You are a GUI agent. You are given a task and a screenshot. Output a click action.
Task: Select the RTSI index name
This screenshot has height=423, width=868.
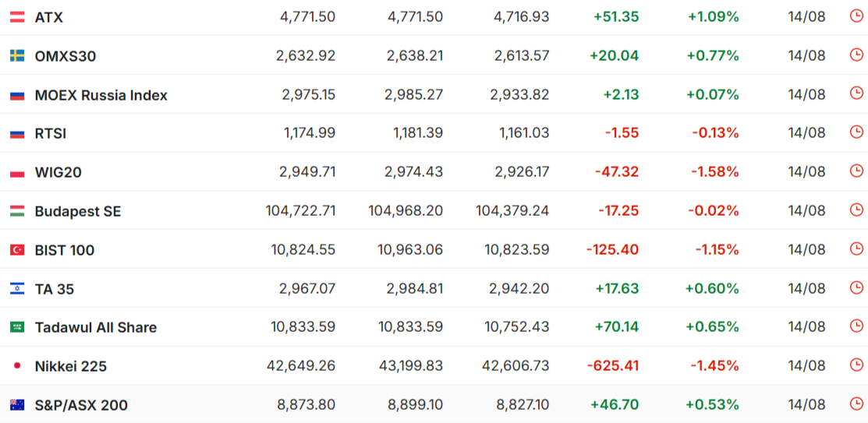pos(51,134)
